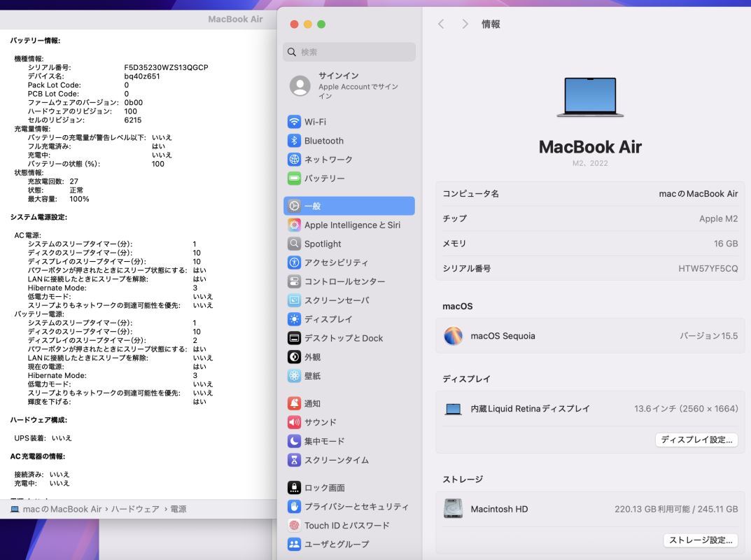Open 通知 bell icon
Image resolution: width=751 pixels, height=560 pixels.
tap(294, 403)
